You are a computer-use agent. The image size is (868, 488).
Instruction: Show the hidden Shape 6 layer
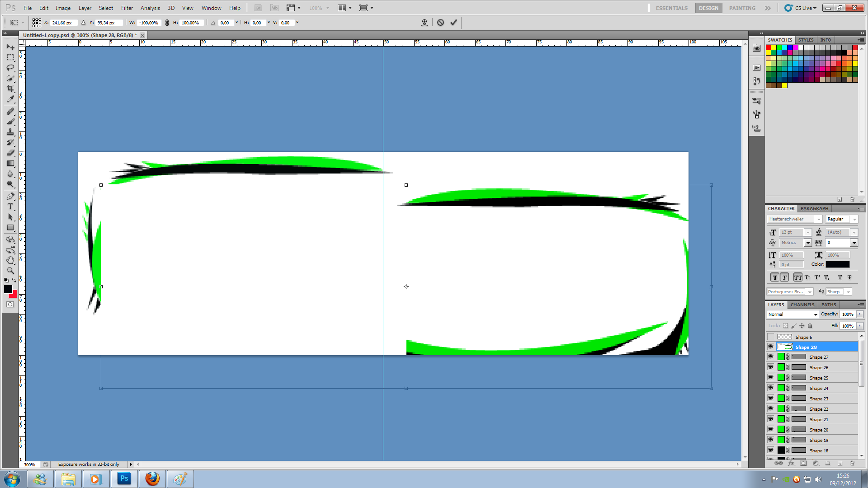pyautogui.click(x=770, y=337)
